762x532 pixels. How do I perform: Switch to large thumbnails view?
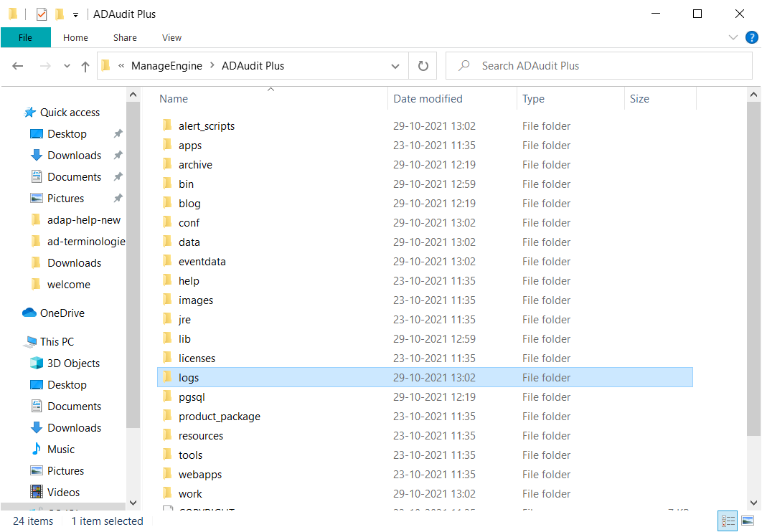(x=748, y=521)
